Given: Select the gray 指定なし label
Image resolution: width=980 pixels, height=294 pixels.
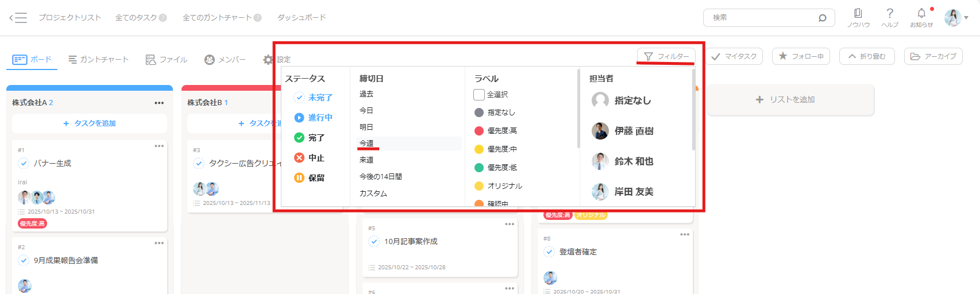Looking at the screenshot, I should [495, 113].
